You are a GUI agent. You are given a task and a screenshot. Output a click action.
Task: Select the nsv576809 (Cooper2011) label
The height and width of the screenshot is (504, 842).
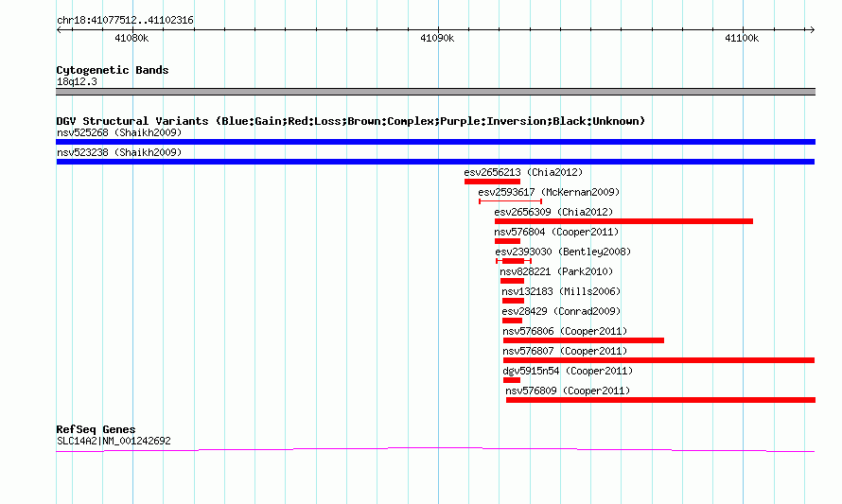coord(568,391)
